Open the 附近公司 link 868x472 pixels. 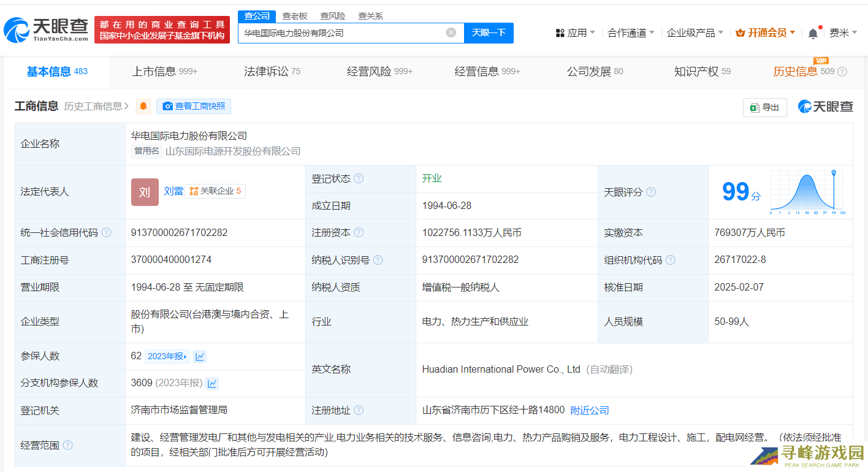click(590, 410)
